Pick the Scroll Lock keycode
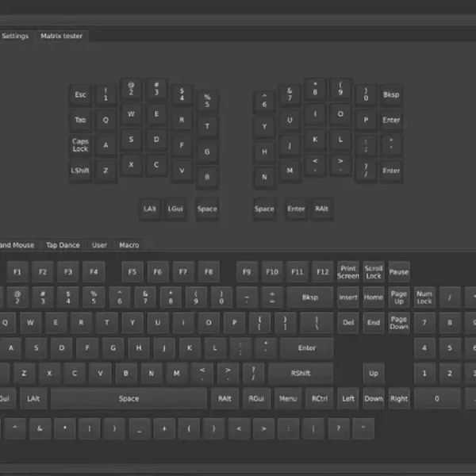The height and width of the screenshot is (476, 476). click(374, 271)
